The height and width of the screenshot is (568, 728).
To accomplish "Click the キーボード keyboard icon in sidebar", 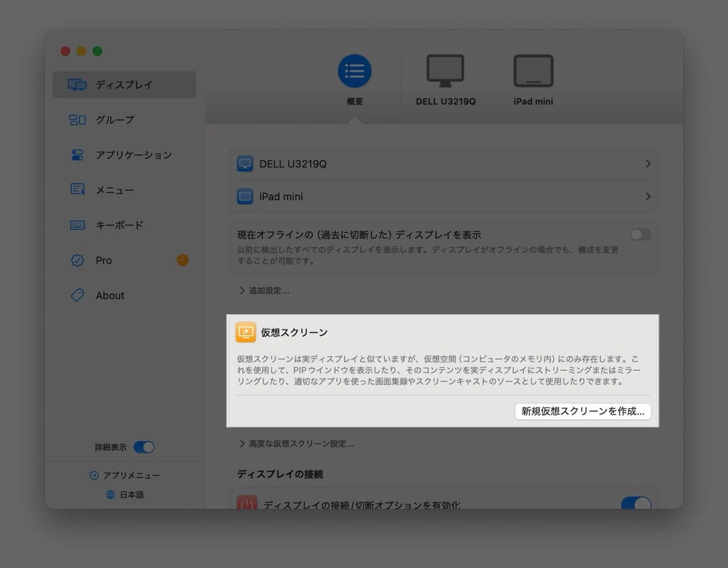I will tap(77, 226).
